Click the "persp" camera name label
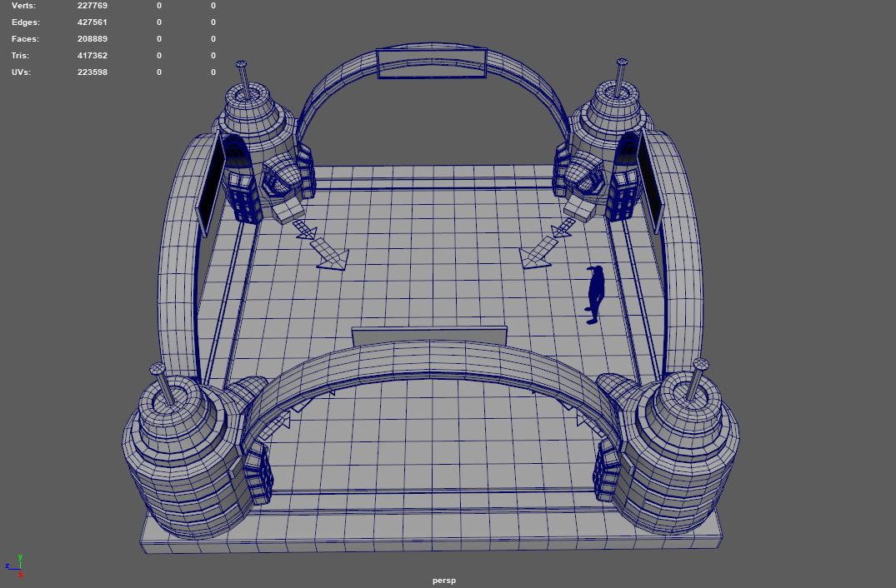Image resolution: width=896 pixels, height=588 pixels. [x=444, y=581]
